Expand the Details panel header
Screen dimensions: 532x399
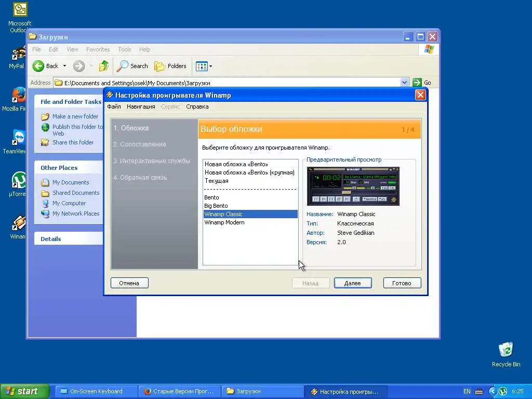tap(69, 239)
